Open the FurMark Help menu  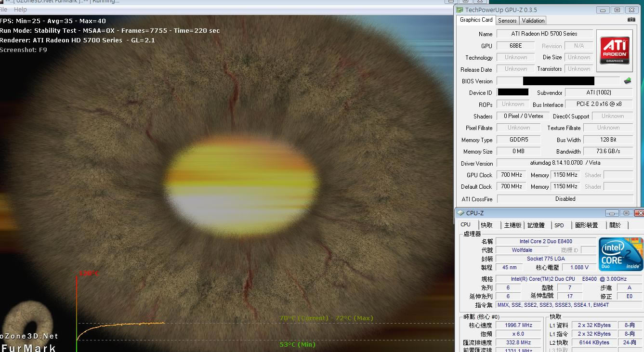click(x=20, y=10)
